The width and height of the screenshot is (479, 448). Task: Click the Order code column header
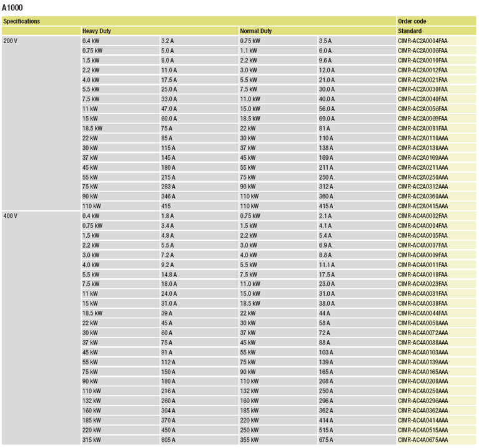[x=412, y=21]
